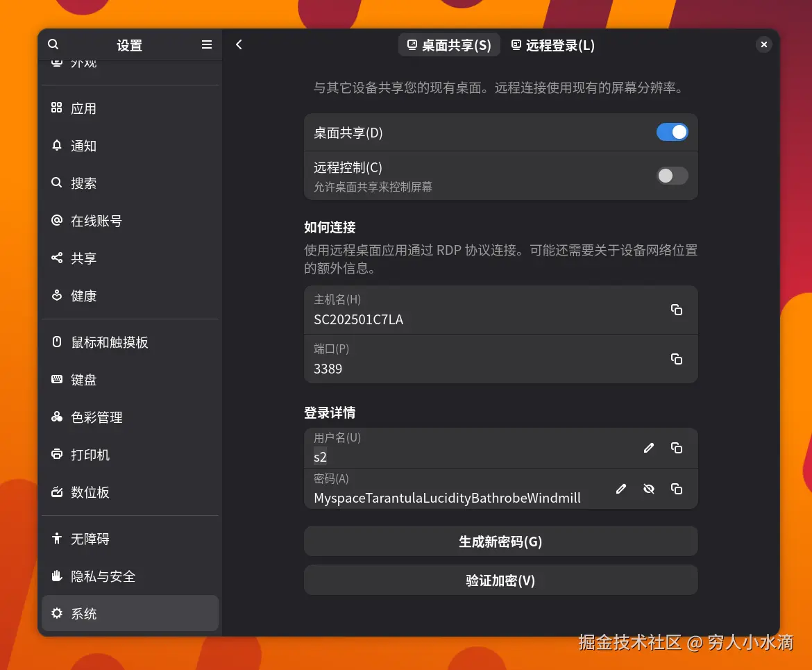Screen dimensions: 812x670
Task: Click the 健康 icon in the sidebar
Action: click(x=56, y=295)
